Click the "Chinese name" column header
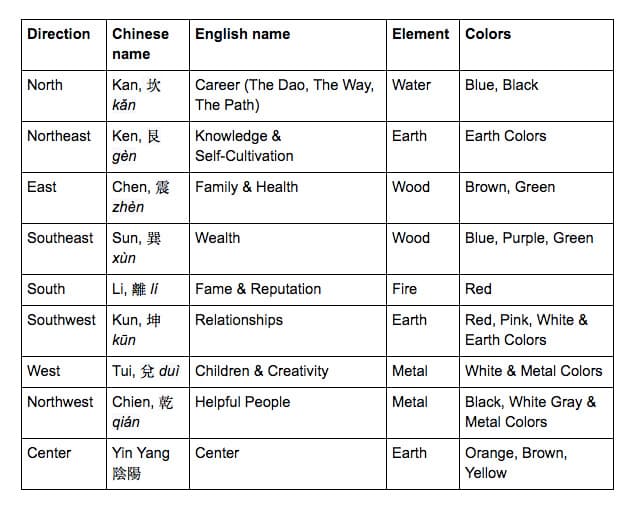This screenshot has height=506, width=633. tap(140, 44)
